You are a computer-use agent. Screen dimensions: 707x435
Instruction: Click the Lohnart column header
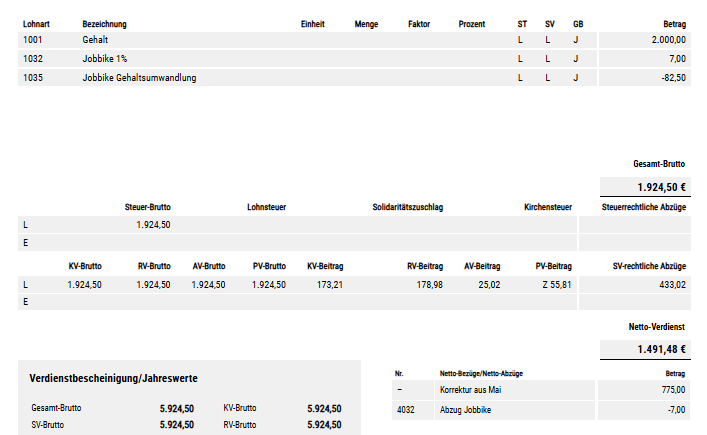[x=38, y=23]
